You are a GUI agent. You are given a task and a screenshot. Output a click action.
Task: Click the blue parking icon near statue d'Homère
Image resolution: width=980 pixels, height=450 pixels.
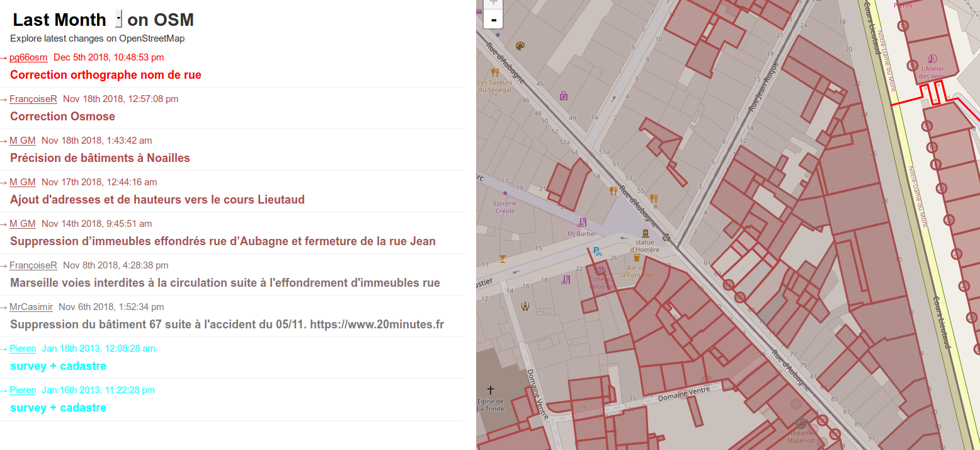point(596,251)
